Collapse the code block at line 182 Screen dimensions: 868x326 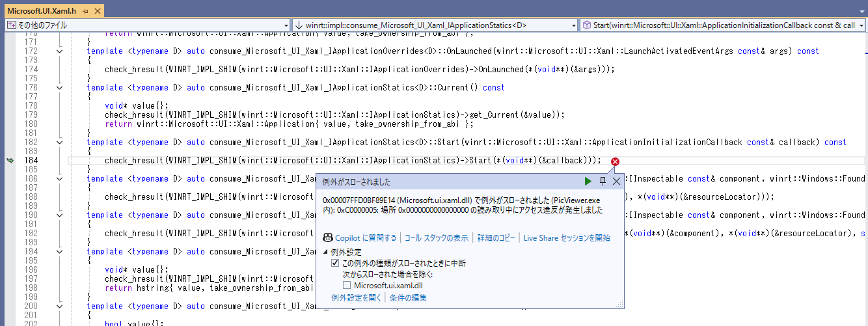click(60, 142)
